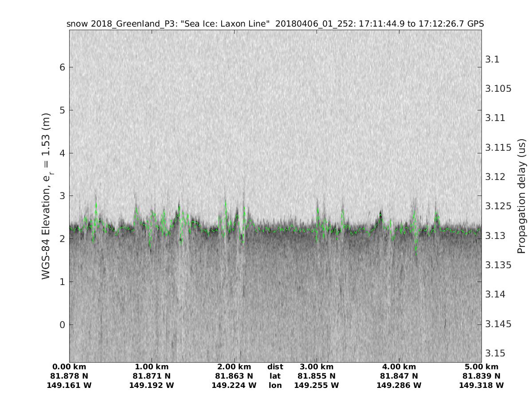
Task: Click the 4 tick on elevation axis
Action: (62, 153)
